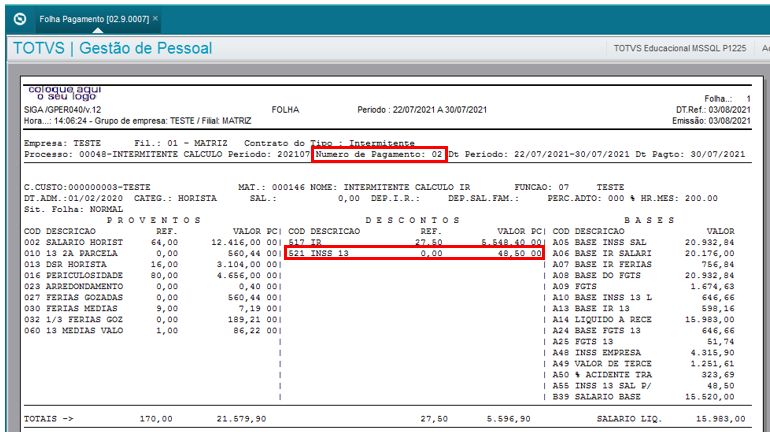Click the A55 INSS 13 SAL P/ row
The height and width of the screenshot is (432, 770).
click(643, 386)
